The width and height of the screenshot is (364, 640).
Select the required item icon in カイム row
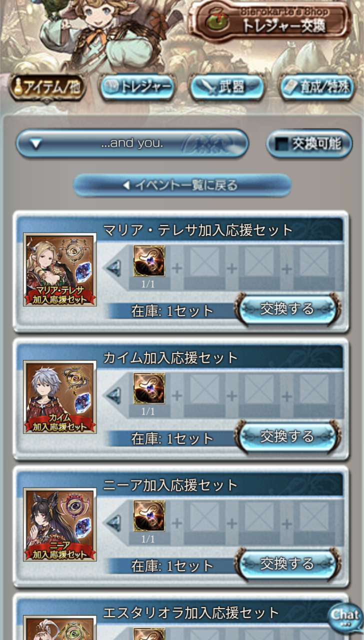click(149, 388)
